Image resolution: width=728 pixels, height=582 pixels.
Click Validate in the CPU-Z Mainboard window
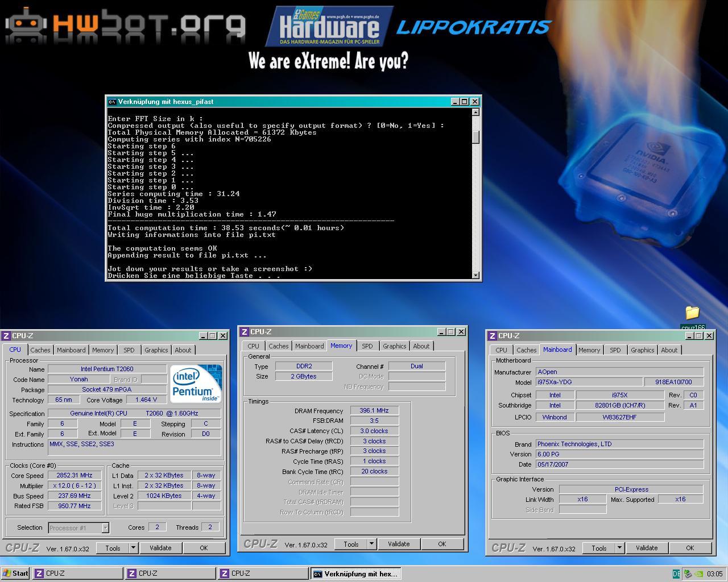pyautogui.click(x=647, y=548)
